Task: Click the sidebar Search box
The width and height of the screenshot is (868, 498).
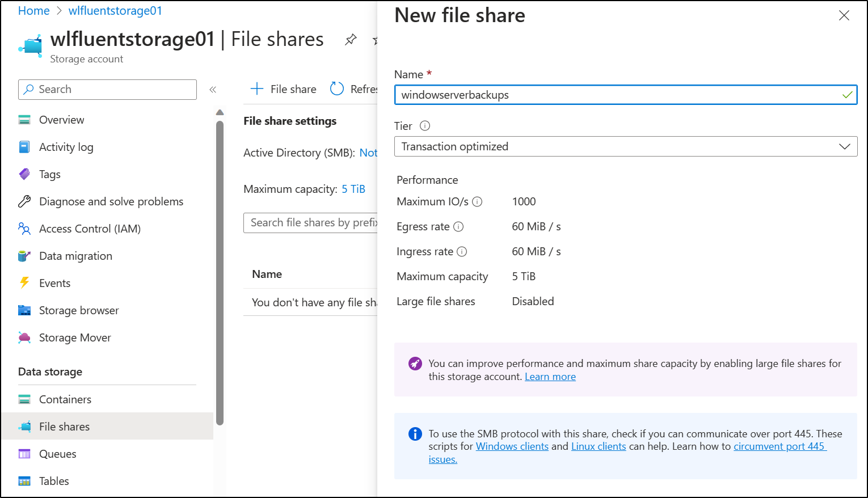Action: [107, 90]
